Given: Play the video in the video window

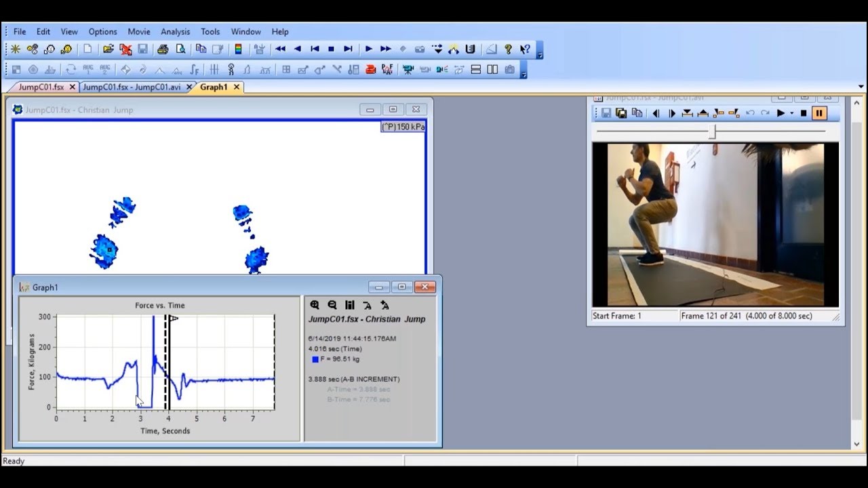Looking at the screenshot, I should pyautogui.click(x=781, y=113).
